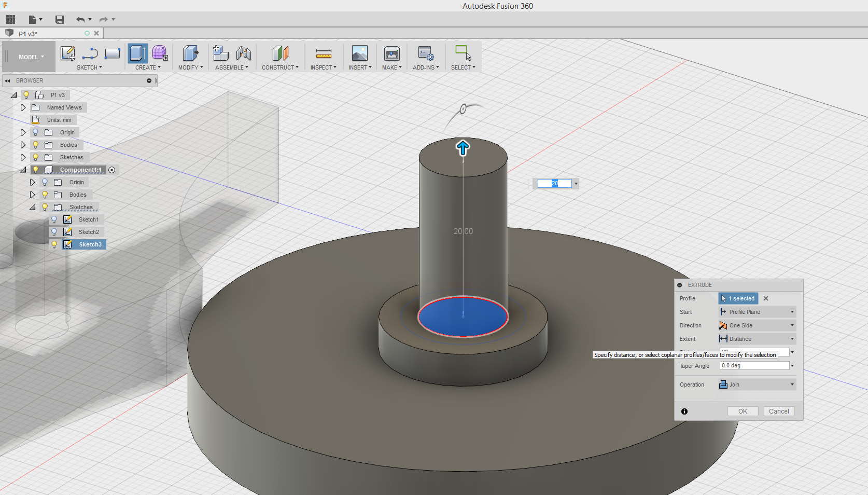Click the Browser panel options dot
This screenshot has width=868, height=495.
click(x=149, y=80)
